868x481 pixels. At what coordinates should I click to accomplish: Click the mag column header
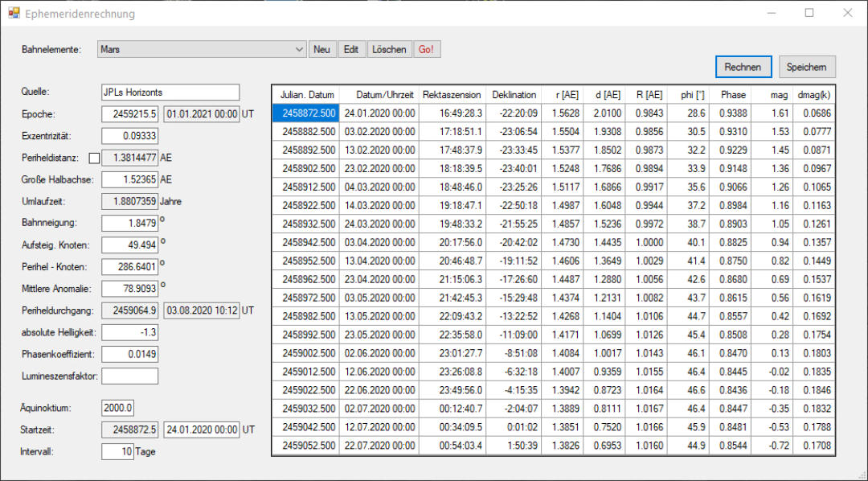(772, 95)
